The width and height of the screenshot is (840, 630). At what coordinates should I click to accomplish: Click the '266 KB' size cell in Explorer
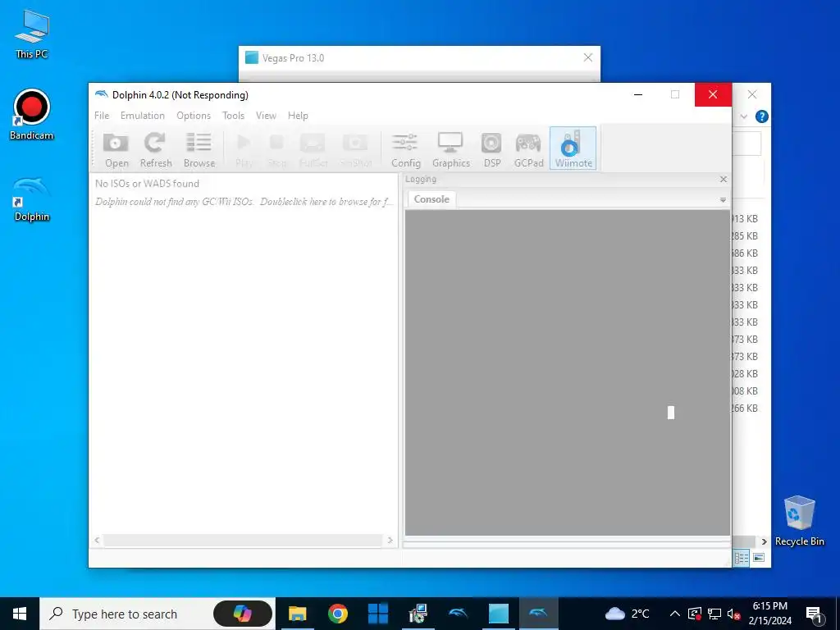coord(745,409)
